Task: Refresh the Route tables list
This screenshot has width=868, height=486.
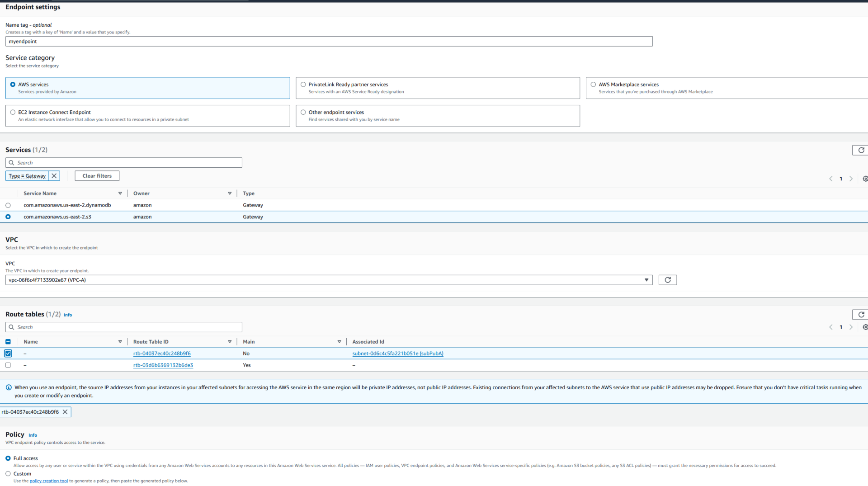Action: pos(861,314)
